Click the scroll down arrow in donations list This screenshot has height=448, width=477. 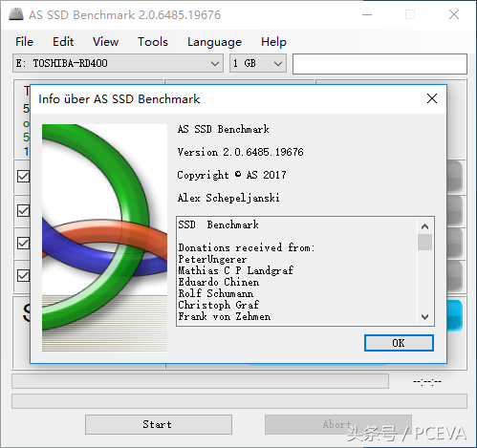(x=424, y=317)
